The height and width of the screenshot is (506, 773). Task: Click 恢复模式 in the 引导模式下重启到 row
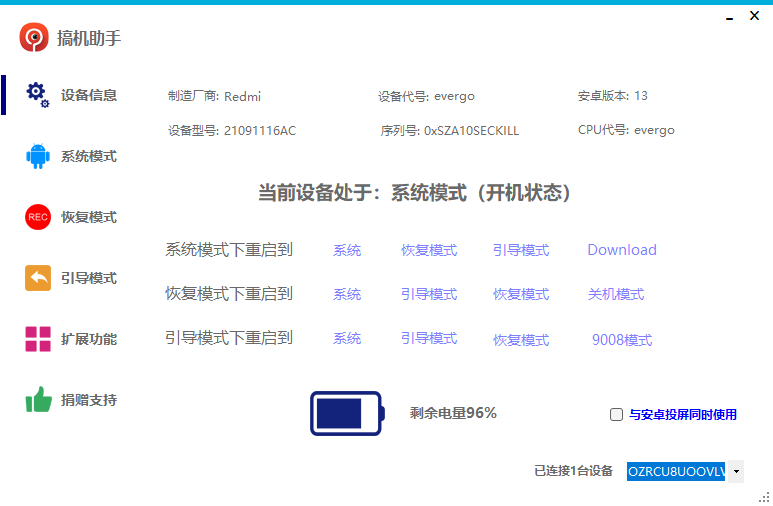pos(521,340)
